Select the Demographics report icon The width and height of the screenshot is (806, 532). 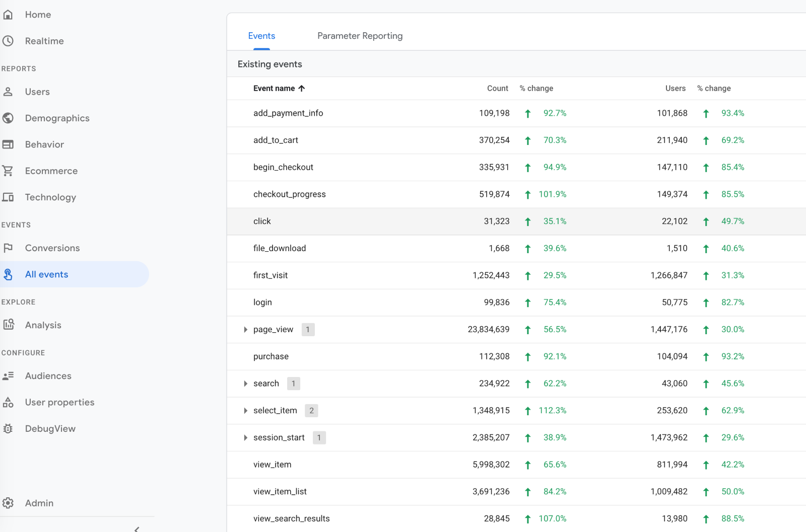(x=8, y=118)
